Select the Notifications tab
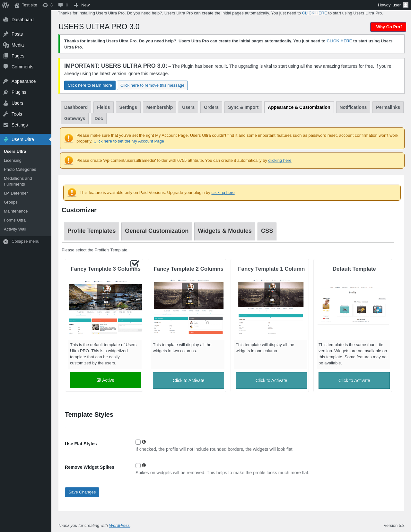 353,107
